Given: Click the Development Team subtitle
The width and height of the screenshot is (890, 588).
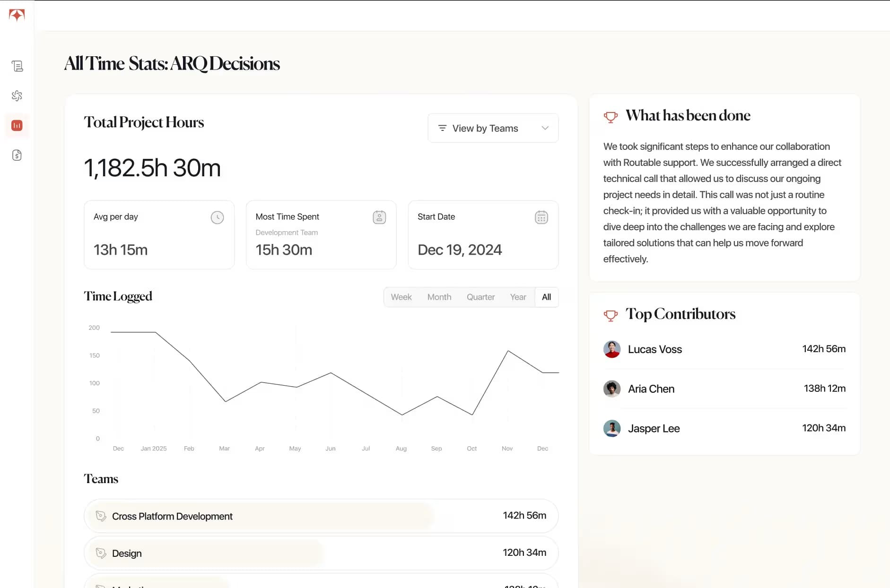Looking at the screenshot, I should tap(287, 233).
